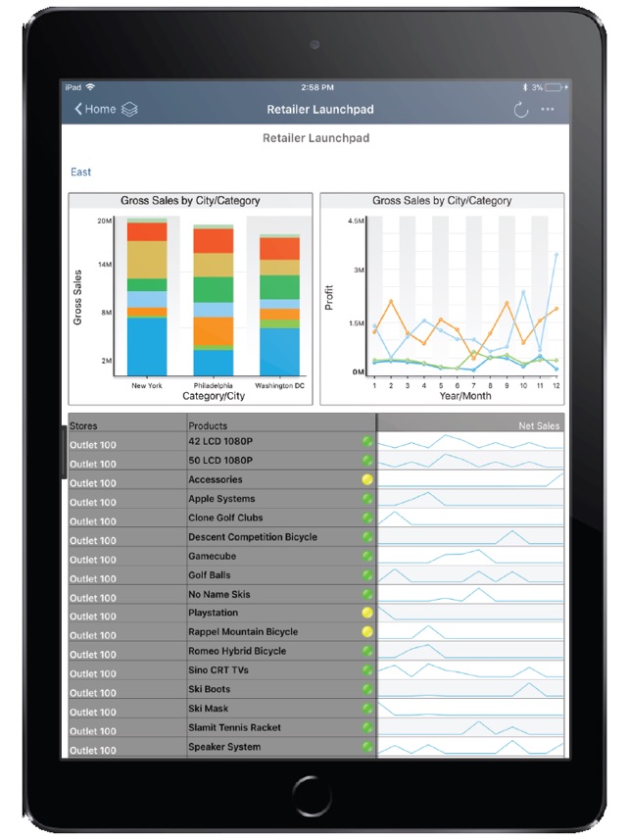Select the No Name Skis product
Viewport: 630px width, 840px height.
[x=219, y=594]
